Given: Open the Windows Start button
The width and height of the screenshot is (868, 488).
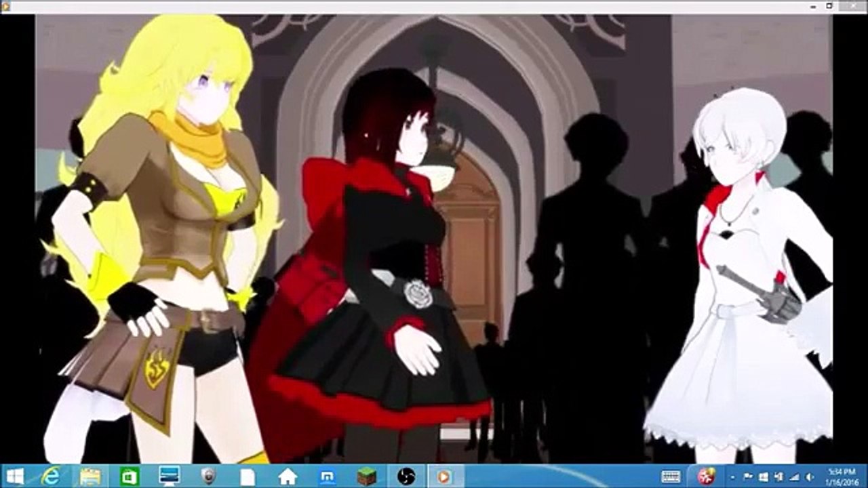Looking at the screenshot, I should tap(14, 476).
